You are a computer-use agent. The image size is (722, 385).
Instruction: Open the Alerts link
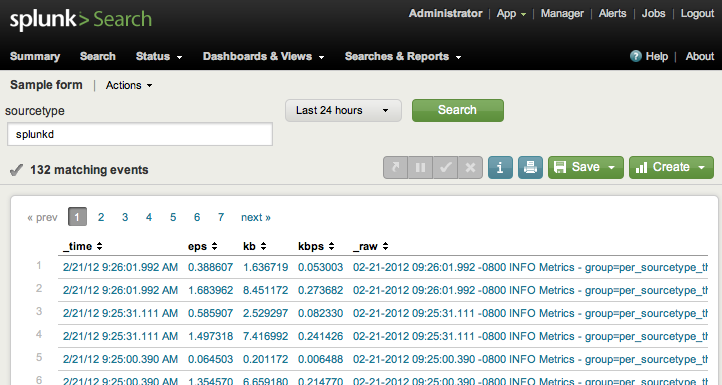[612, 14]
